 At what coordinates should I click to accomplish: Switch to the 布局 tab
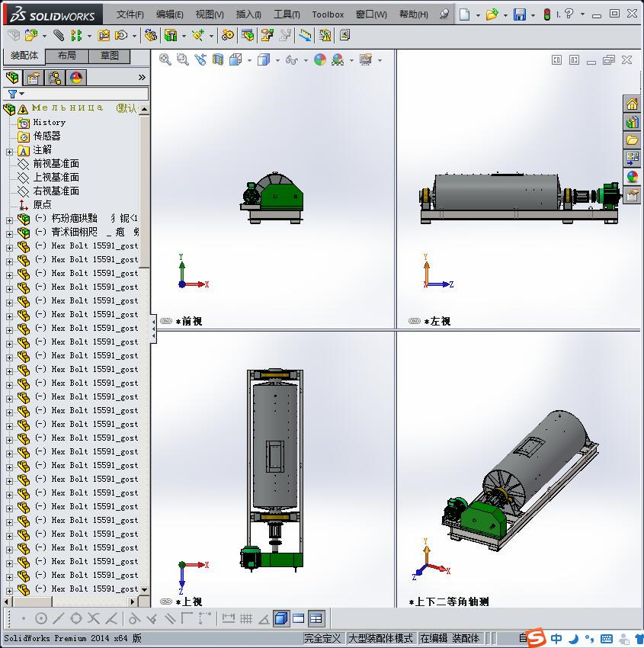point(66,56)
